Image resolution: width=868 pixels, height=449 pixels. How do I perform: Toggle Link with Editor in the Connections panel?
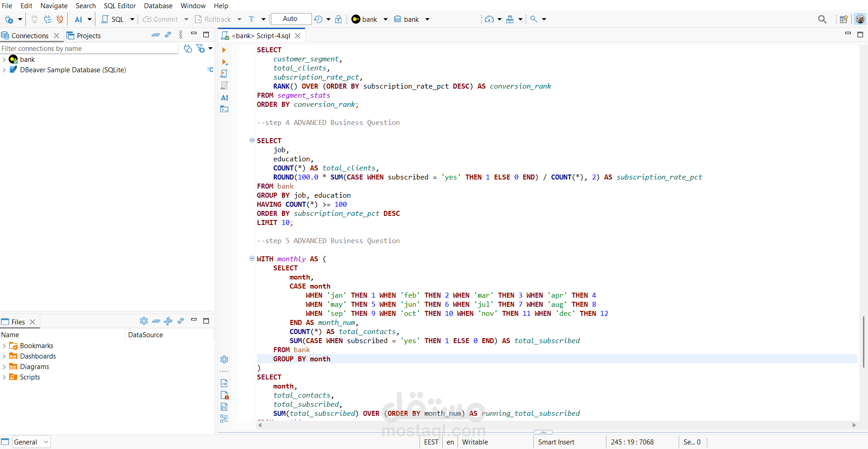168,35
